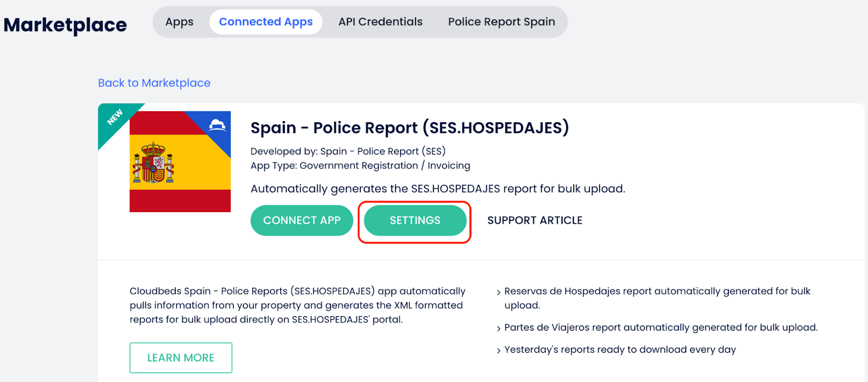Click the coat of arms on Spanish flag logo

pos(154,163)
